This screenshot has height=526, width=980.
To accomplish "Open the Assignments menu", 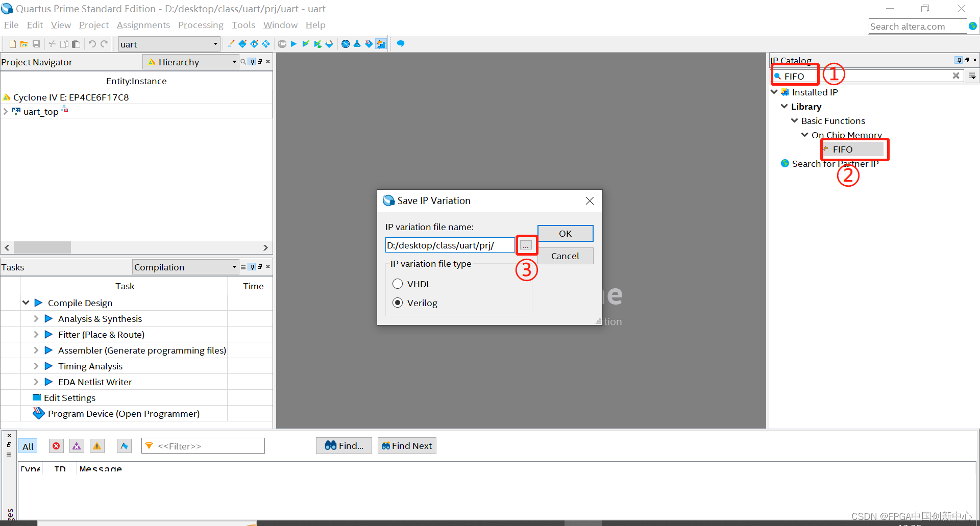I will click(143, 25).
